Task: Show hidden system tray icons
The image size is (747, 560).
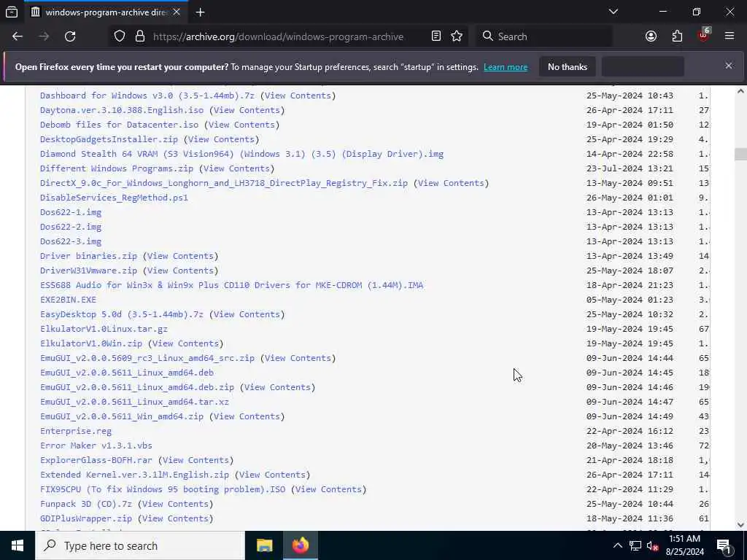Action: 617,545
